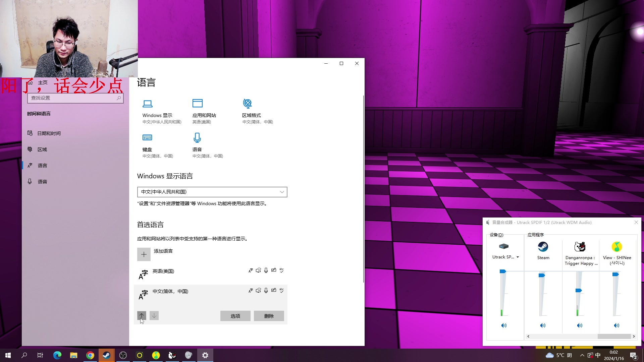Screen dimensions: 644x362
Task: Mute Steam in the volume mixer
Action: pyautogui.click(x=543, y=325)
